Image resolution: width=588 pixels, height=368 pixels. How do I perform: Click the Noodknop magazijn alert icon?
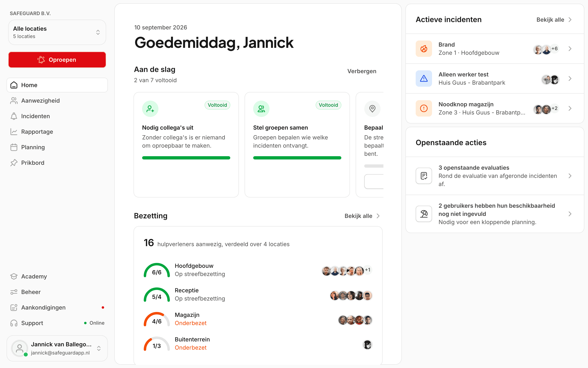point(424,108)
